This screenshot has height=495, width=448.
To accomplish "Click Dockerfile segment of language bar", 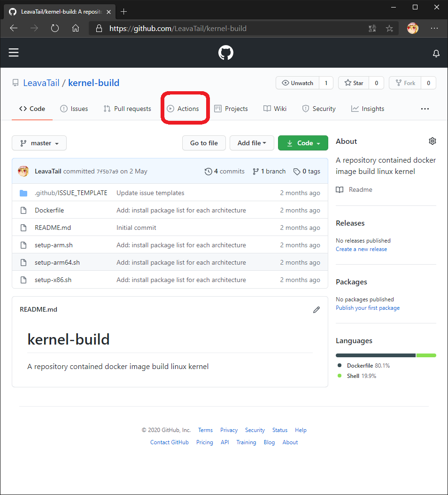I will coord(376,355).
